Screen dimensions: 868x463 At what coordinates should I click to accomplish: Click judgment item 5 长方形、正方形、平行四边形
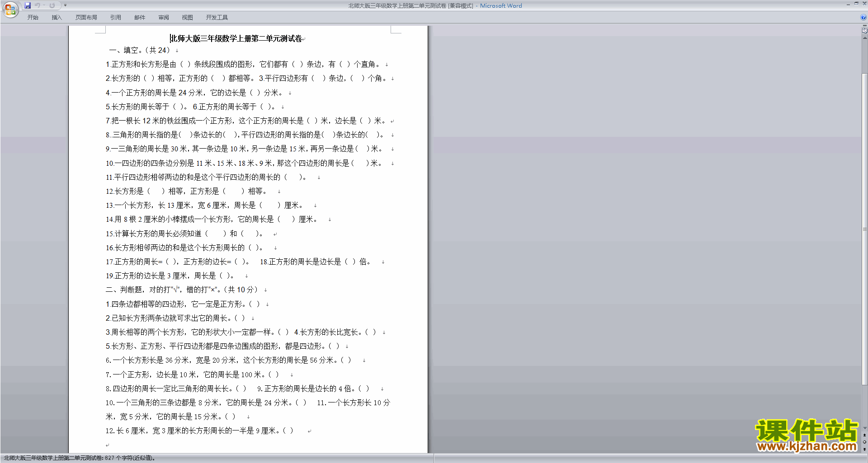[223, 346]
